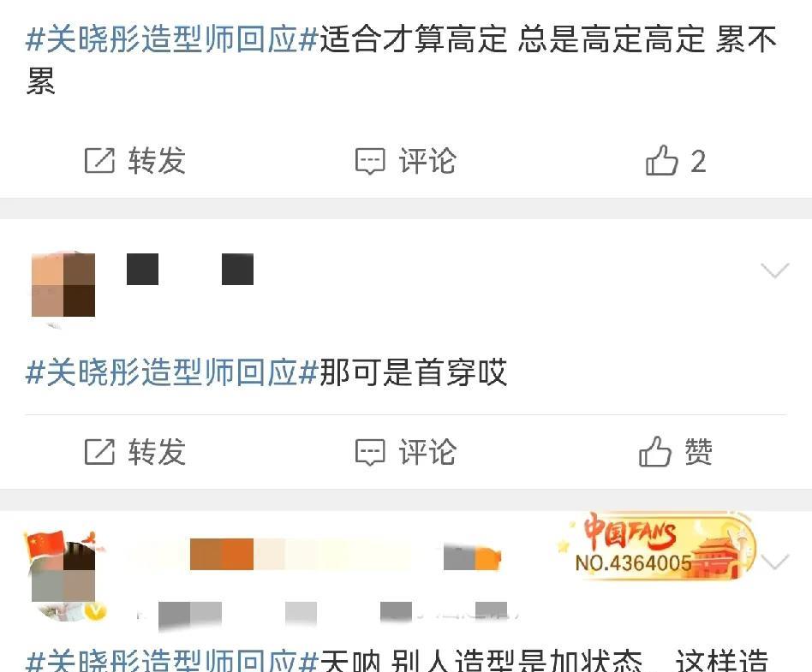The width and height of the screenshot is (812, 672).
Task: Open #关晓彤造型师回应# hashtag in second post
Action: point(171,372)
